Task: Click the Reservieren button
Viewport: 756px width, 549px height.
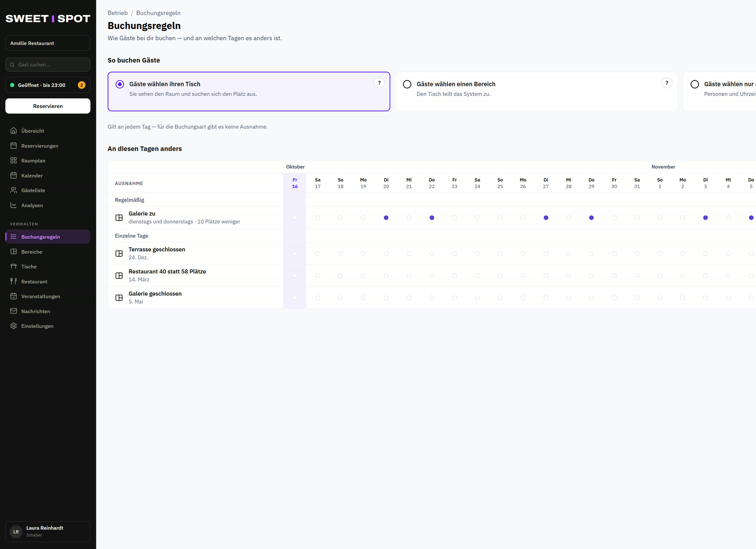Action: [x=48, y=106]
